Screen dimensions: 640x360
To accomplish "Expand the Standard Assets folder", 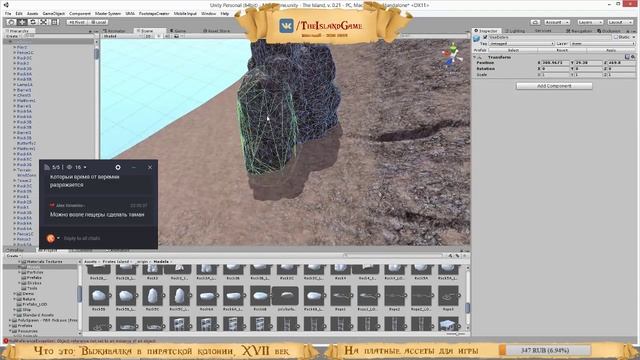I will (x=15, y=315).
